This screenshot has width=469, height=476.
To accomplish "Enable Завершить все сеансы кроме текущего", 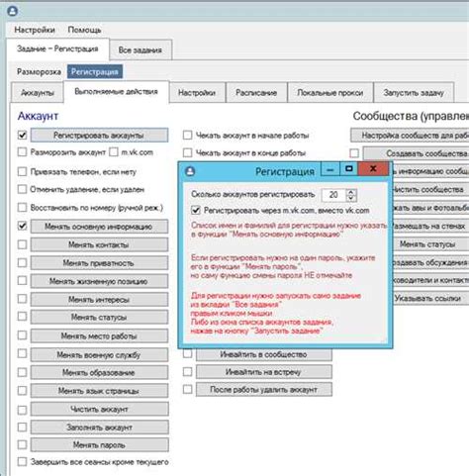I will 22,461.
